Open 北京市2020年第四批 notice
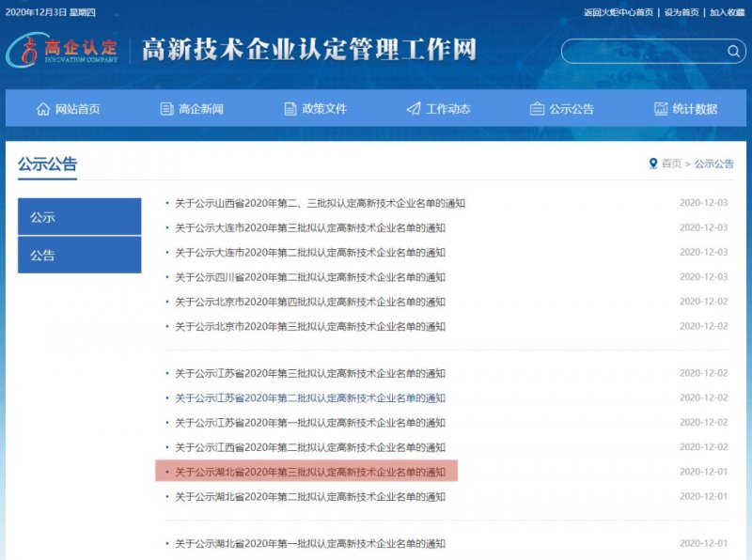Viewport: 752px width, 560px height. point(310,302)
